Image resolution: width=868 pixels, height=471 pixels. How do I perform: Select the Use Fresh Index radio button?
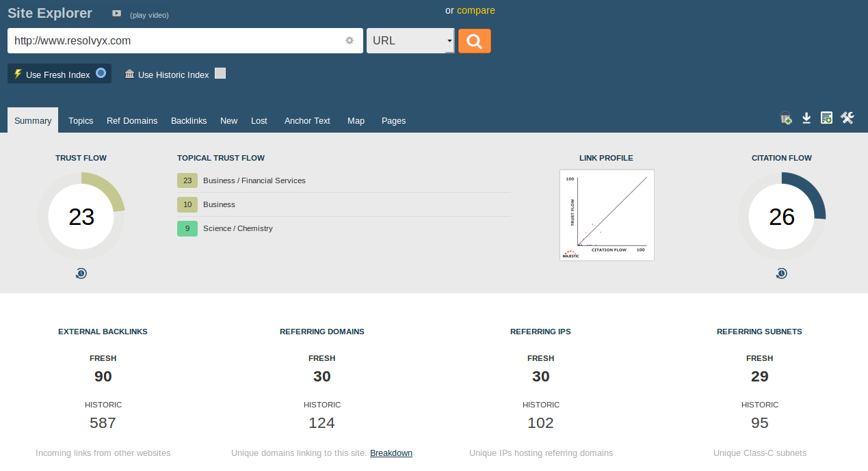(101, 73)
